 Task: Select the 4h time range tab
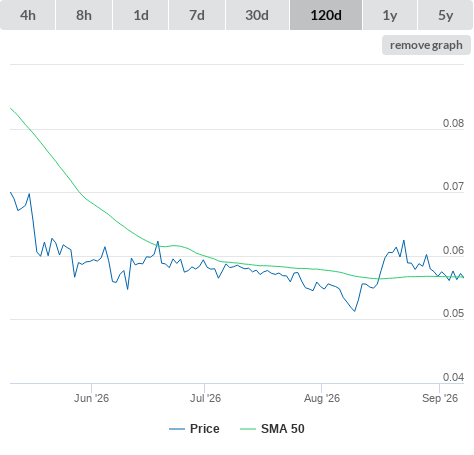tap(28, 15)
